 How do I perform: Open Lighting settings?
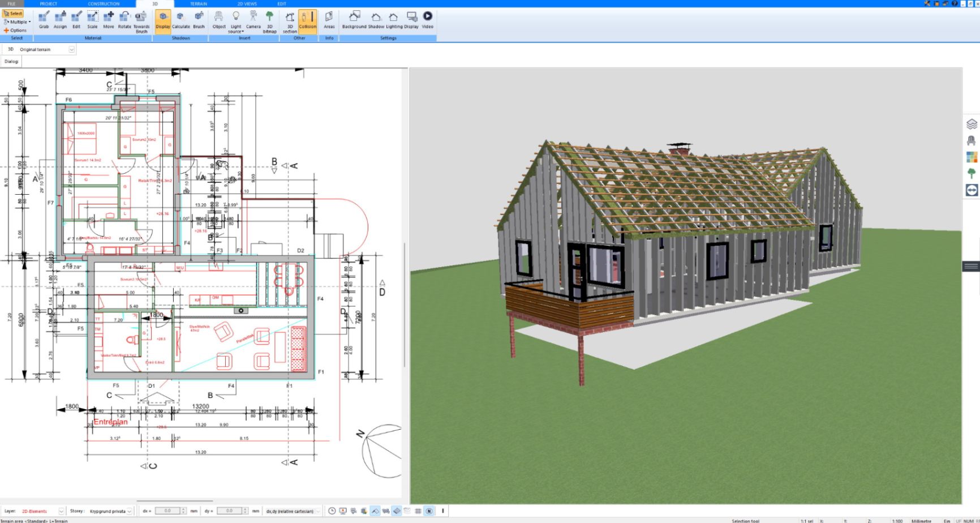394,20
